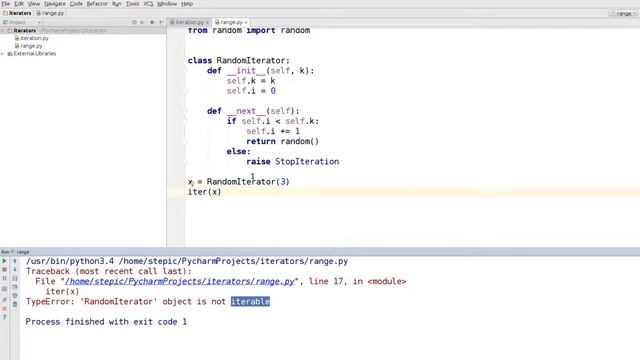
Task: Go up the stack trace arrow
Action: 15,261
